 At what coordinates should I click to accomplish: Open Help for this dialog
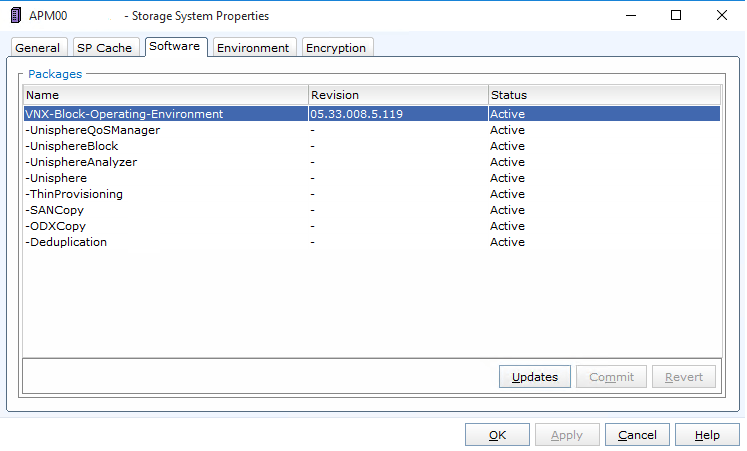[x=707, y=435]
